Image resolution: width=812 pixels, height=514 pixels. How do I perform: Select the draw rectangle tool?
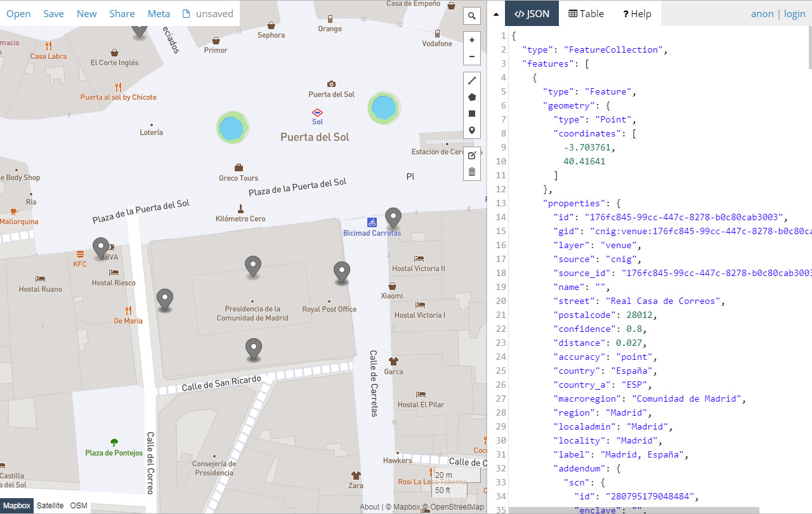[x=472, y=114]
